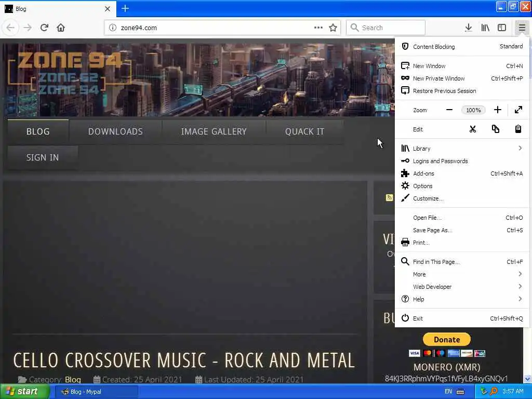Click the keyboard icon in taskbar
The image size is (532, 399).
460,392
